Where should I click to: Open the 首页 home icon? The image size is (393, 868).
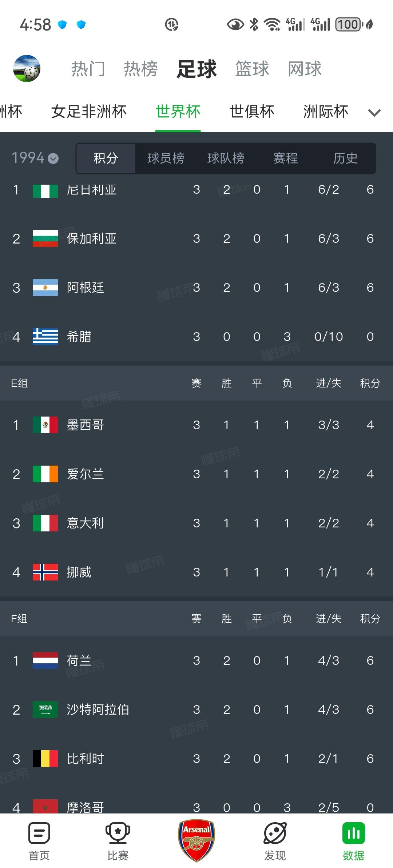39,833
